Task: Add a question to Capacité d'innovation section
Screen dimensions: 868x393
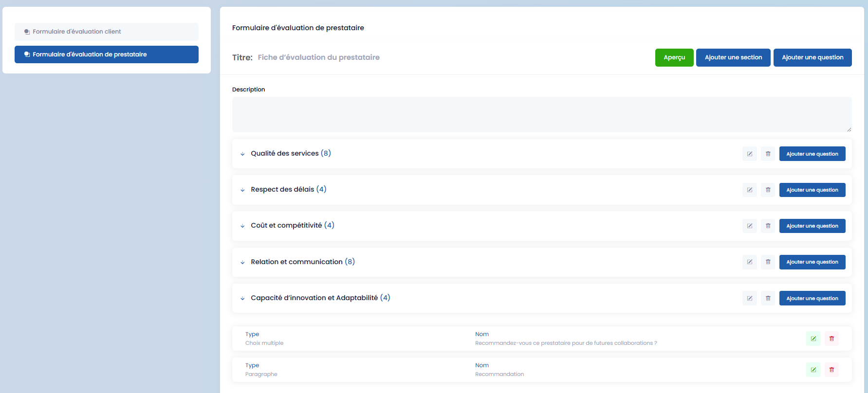Action: point(812,298)
